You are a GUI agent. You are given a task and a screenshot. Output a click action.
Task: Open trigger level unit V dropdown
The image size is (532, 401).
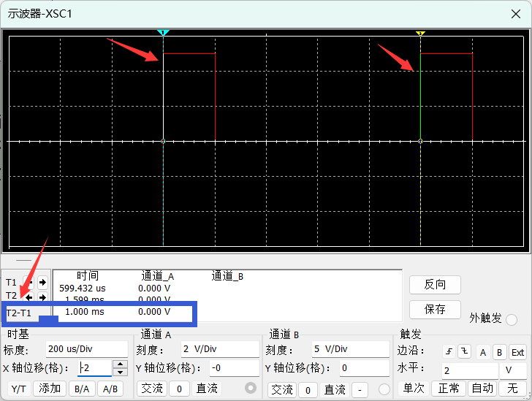click(x=513, y=370)
